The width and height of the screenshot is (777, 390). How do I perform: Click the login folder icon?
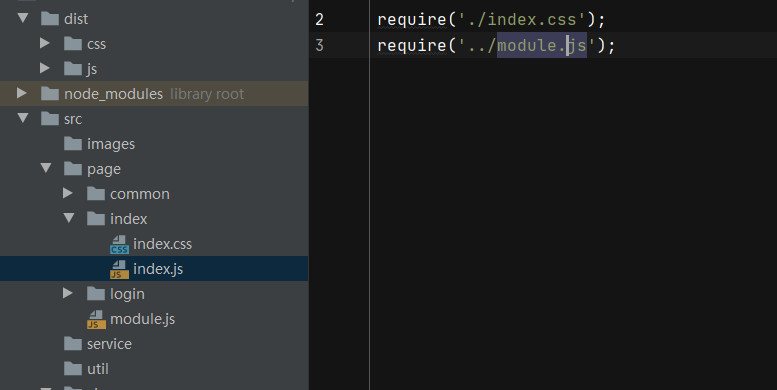pyautogui.click(x=96, y=294)
